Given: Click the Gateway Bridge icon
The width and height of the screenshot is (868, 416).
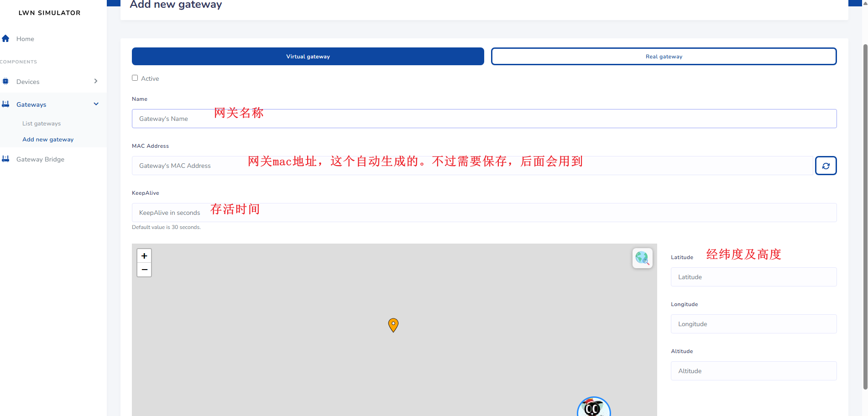Looking at the screenshot, I should point(5,159).
